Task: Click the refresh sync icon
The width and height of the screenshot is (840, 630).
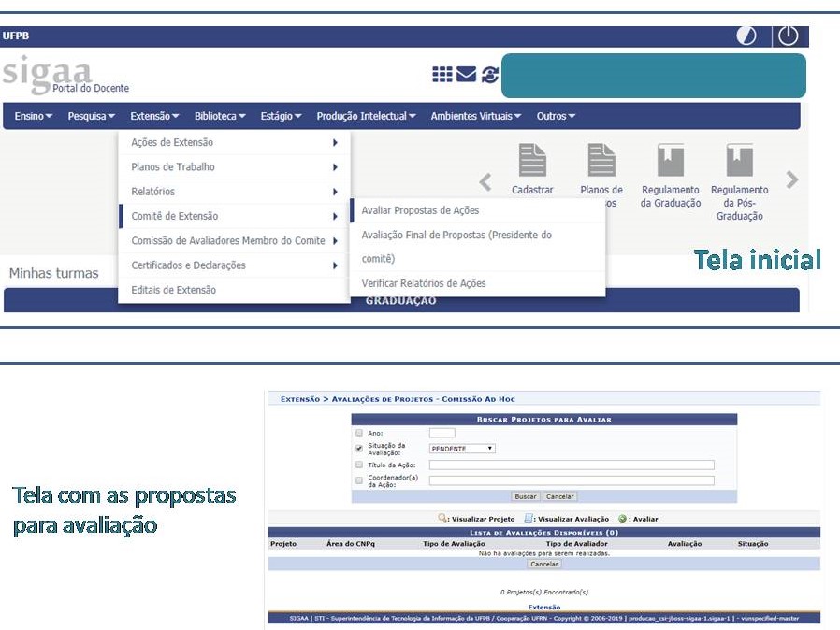Action: pyautogui.click(x=490, y=75)
